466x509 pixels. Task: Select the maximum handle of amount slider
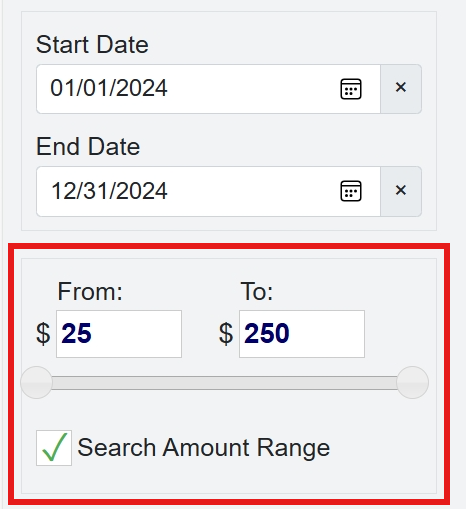[x=413, y=382]
